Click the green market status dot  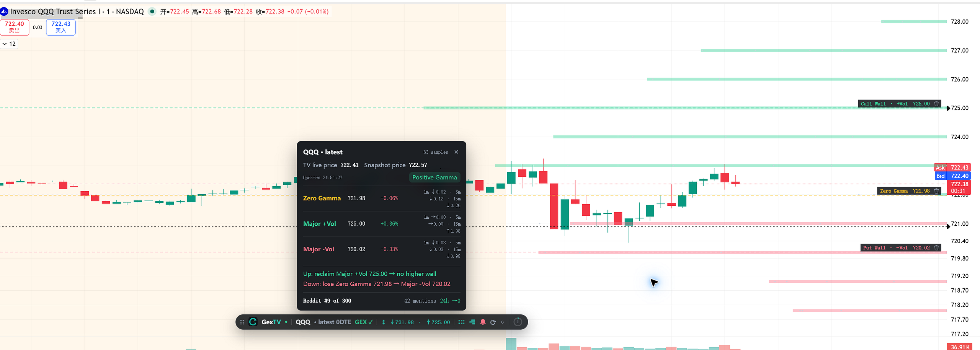(x=152, y=11)
